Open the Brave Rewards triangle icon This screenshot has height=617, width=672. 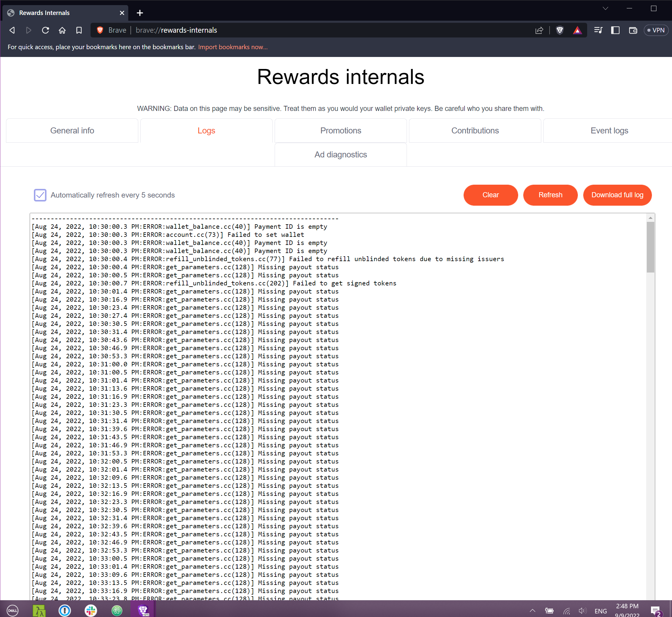click(578, 30)
